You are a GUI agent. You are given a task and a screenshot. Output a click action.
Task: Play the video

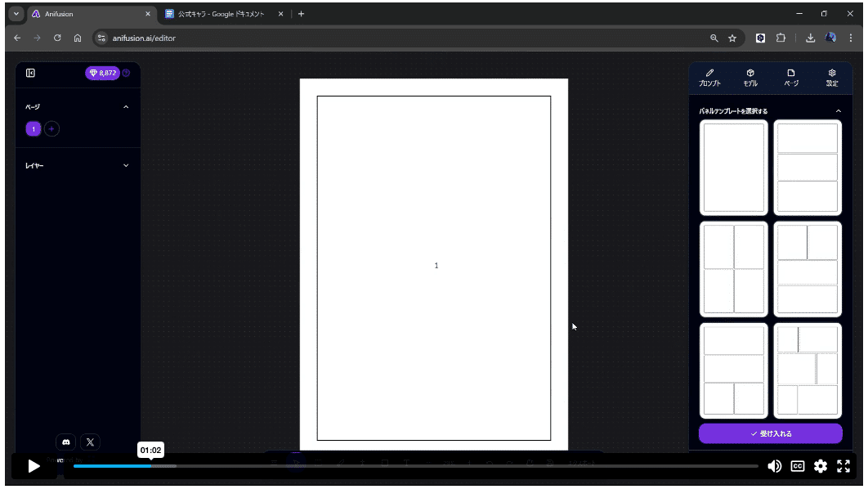tap(34, 466)
